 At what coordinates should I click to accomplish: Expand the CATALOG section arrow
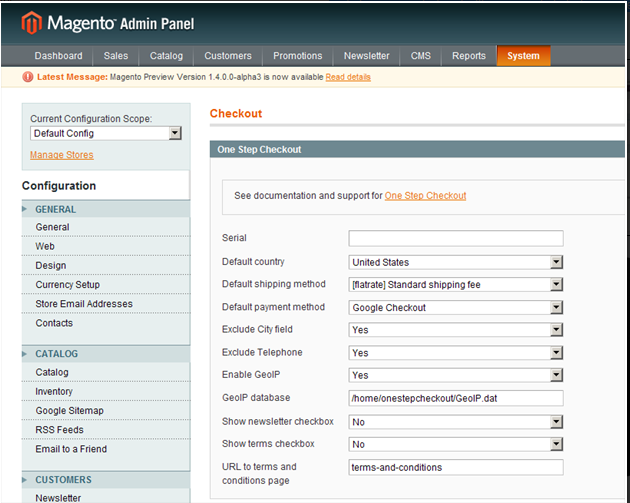pyautogui.click(x=25, y=354)
